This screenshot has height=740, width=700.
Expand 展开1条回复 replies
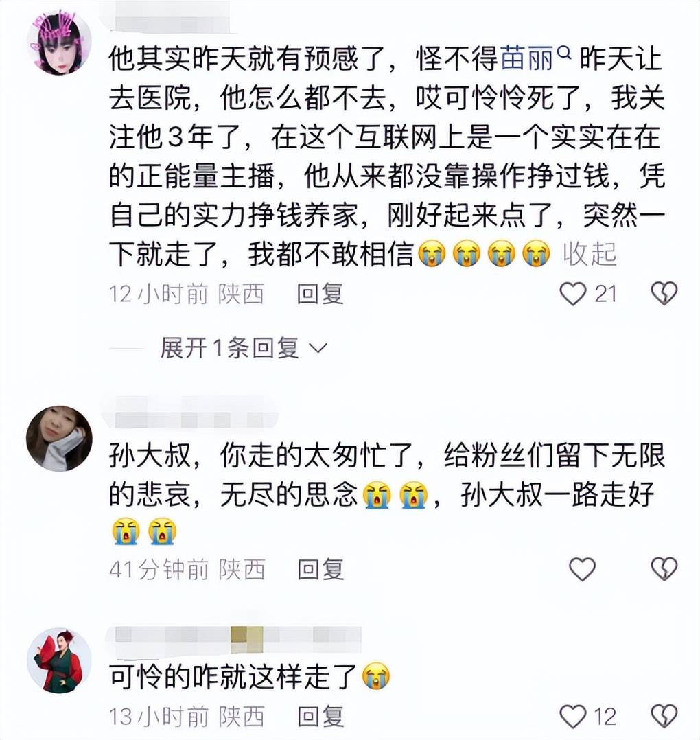(229, 348)
